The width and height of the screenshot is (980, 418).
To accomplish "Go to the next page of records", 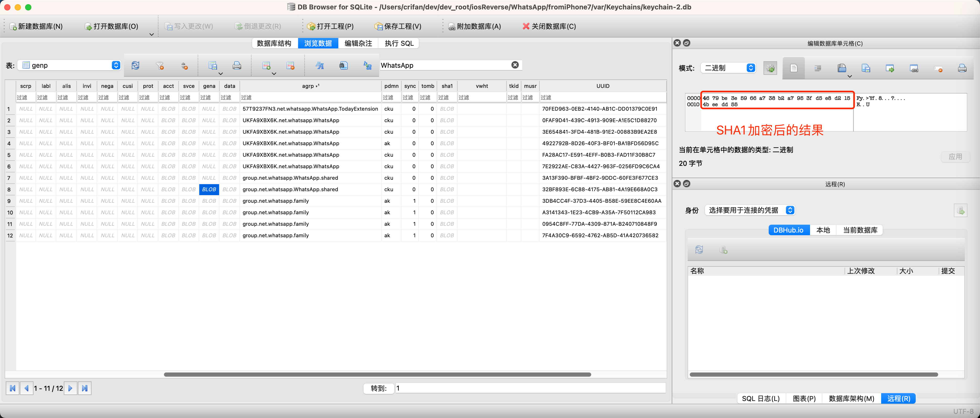I will click(x=70, y=388).
